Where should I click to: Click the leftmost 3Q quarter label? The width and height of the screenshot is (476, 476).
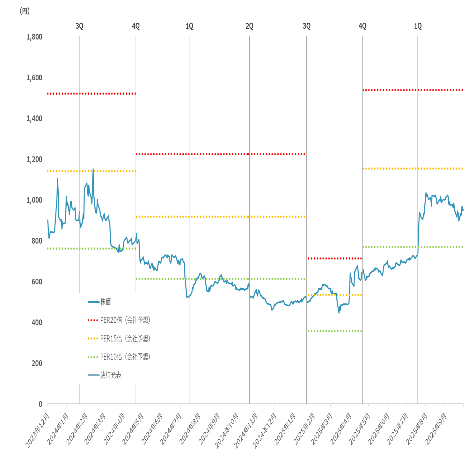coord(79,26)
